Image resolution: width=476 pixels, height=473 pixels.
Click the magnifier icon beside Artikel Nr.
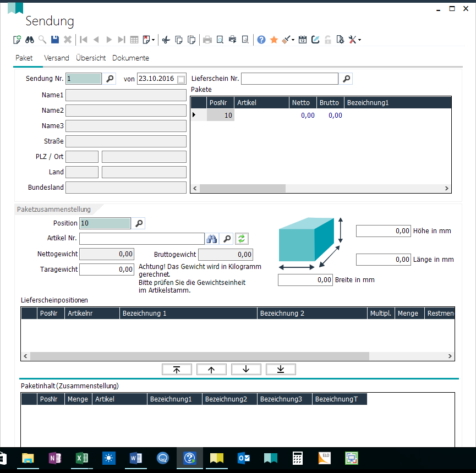227,239
